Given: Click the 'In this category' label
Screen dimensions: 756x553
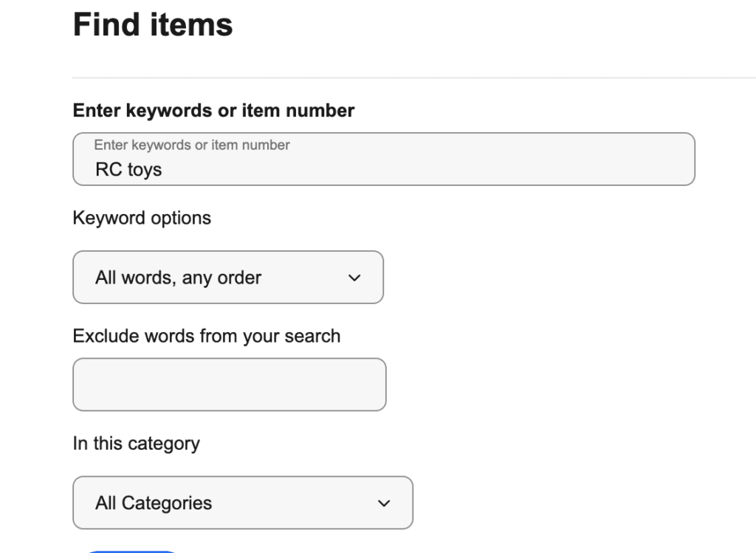Looking at the screenshot, I should (x=136, y=443).
